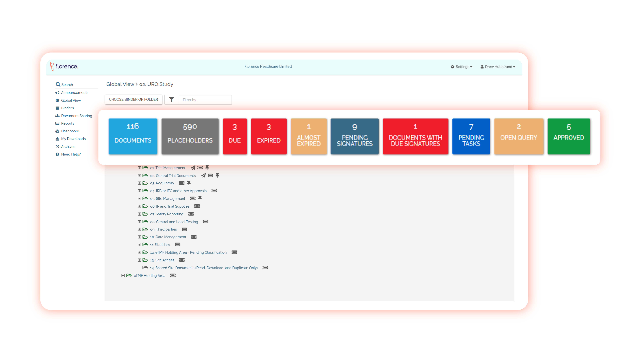
Task: Click Global View breadcrumb link
Action: click(x=120, y=84)
